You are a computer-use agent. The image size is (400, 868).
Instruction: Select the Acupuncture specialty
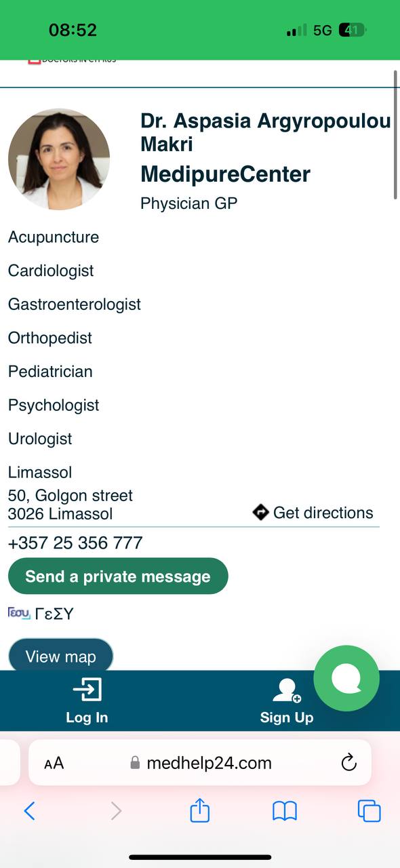pyautogui.click(x=54, y=237)
